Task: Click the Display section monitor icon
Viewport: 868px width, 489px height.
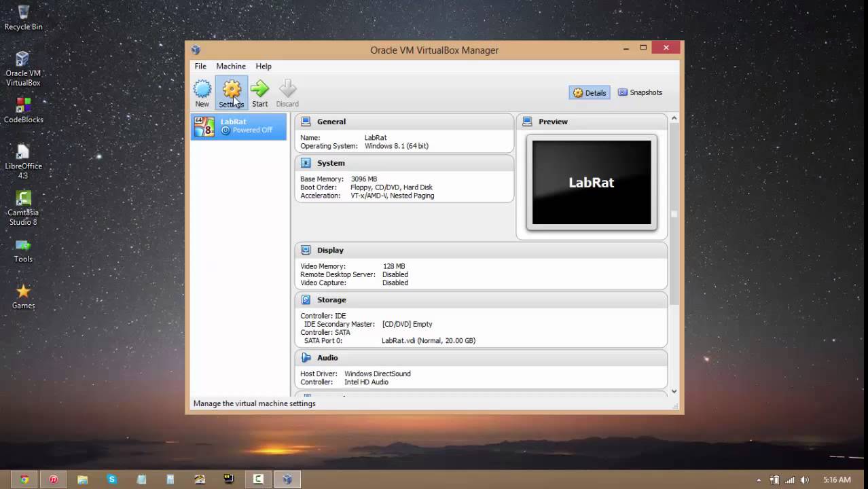Action: pos(306,250)
